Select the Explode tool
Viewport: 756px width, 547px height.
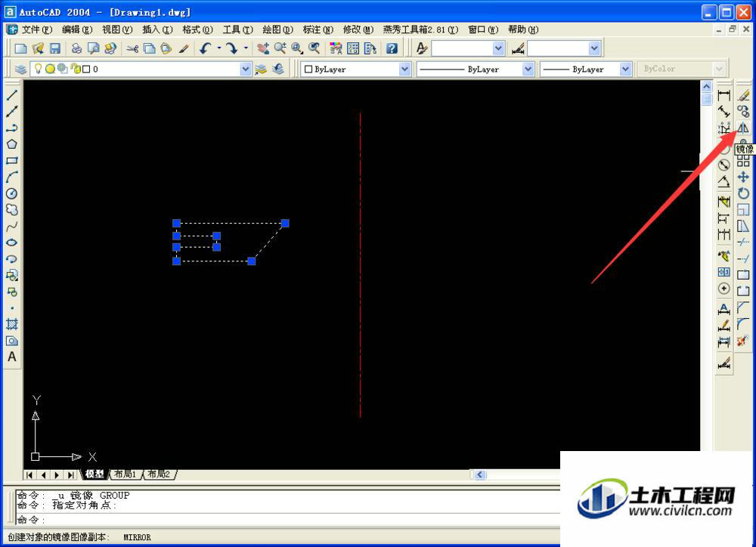[743, 340]
